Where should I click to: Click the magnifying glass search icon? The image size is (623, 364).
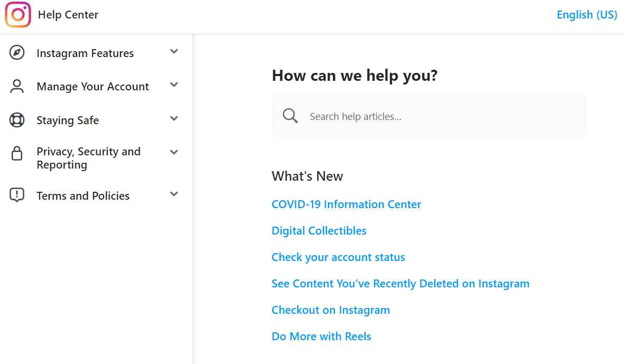(x=290, y=116)
